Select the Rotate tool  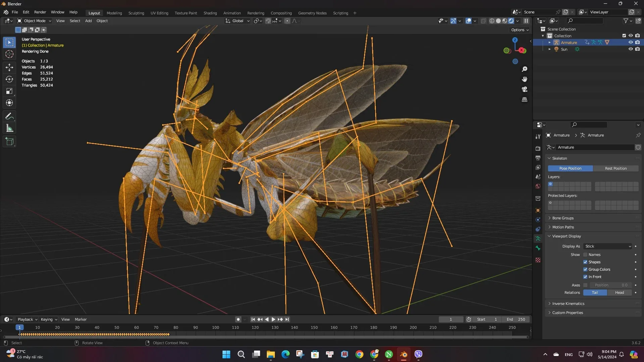(x=9, y=79)
